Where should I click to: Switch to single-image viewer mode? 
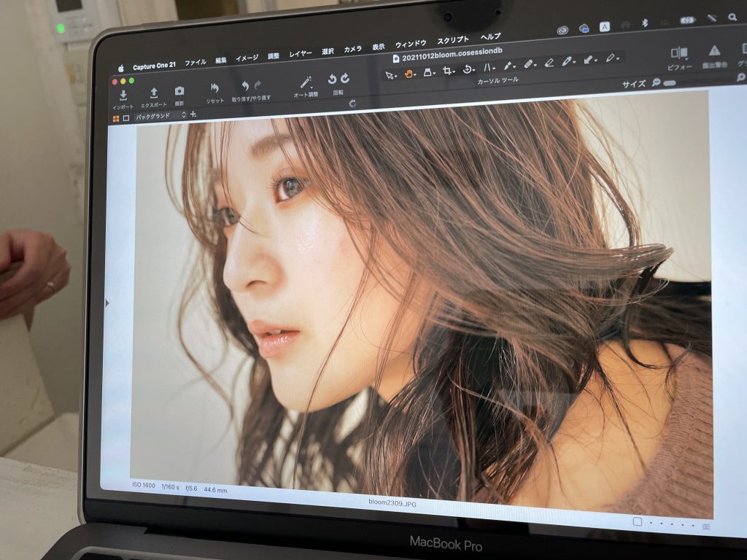tap(125, 117)
